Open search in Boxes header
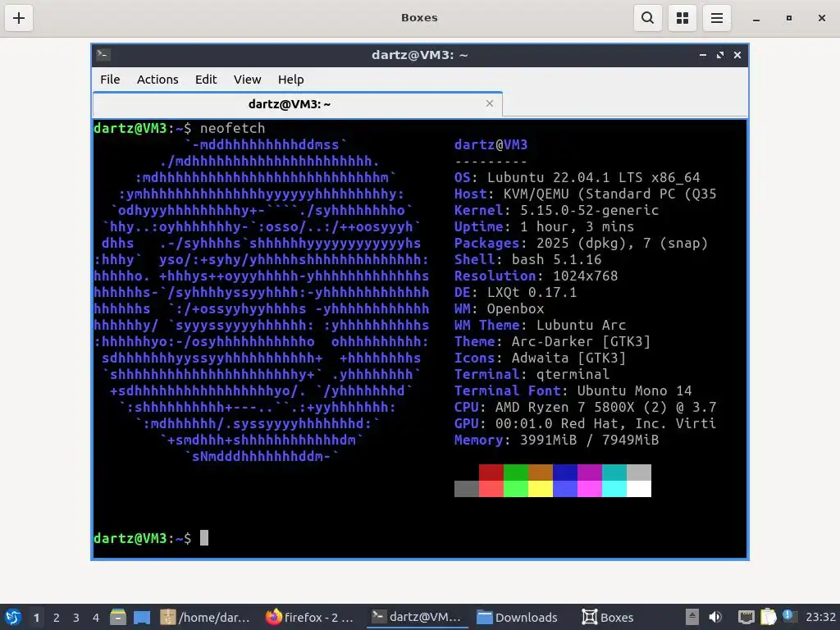 coord(648,18)
